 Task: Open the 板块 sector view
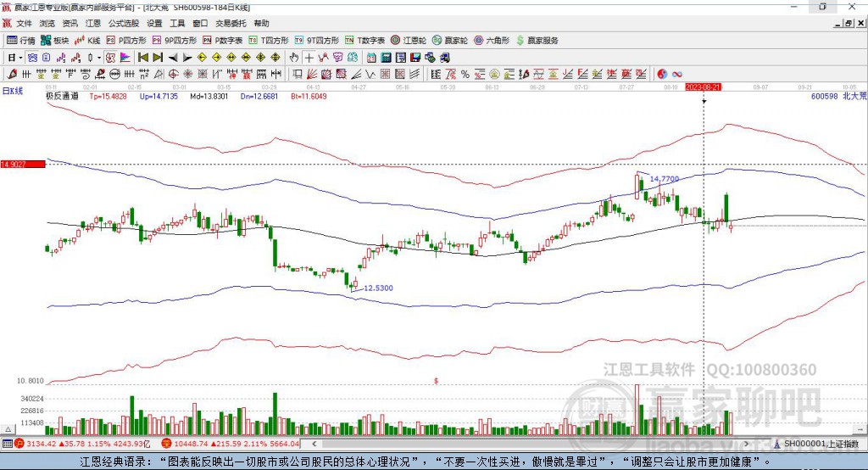click(54, 41)
